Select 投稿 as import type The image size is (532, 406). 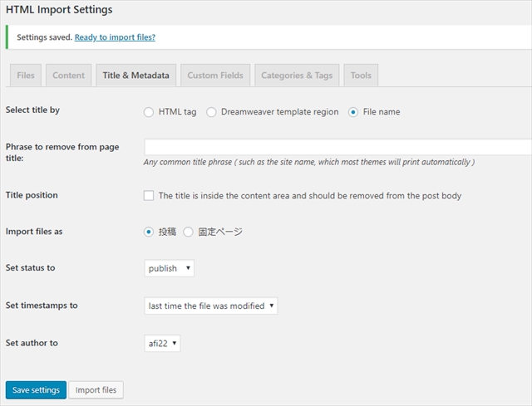coord(149,232)
